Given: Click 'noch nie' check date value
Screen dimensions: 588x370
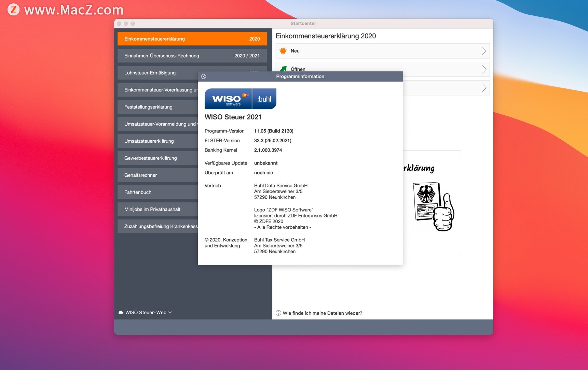Looking at the screenshot, I should 263,173.
